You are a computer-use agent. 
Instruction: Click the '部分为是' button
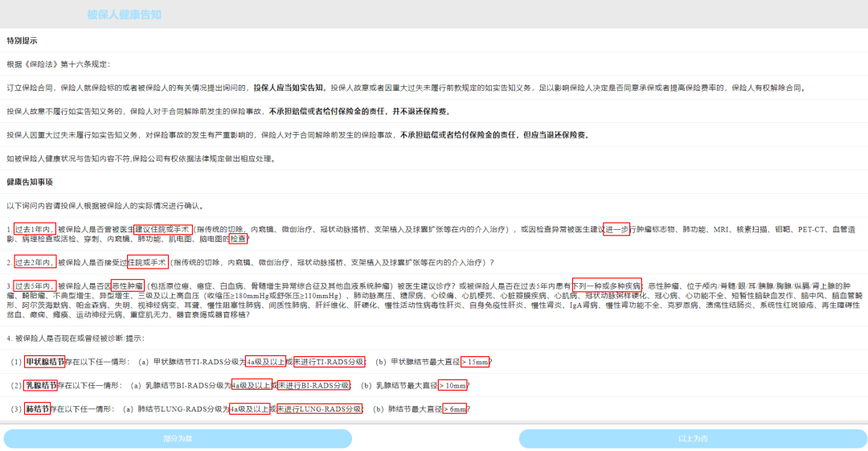(178, 439)
